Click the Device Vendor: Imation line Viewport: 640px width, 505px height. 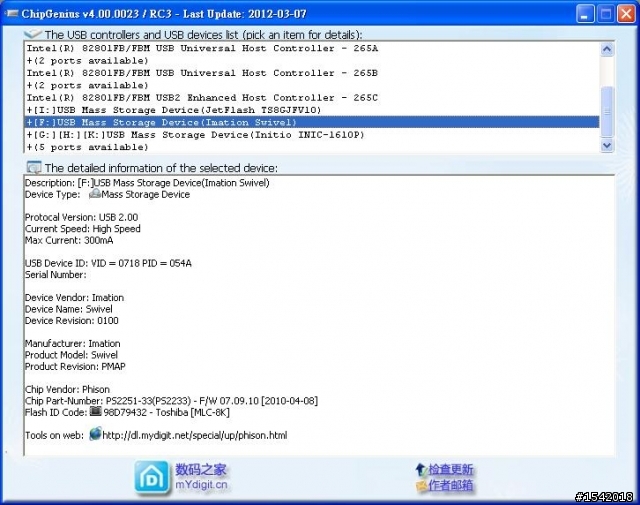pos(74,298)
